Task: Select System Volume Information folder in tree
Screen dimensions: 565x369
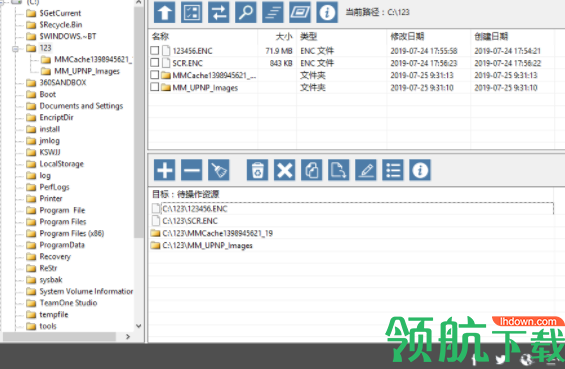Action: pos(86,291)
